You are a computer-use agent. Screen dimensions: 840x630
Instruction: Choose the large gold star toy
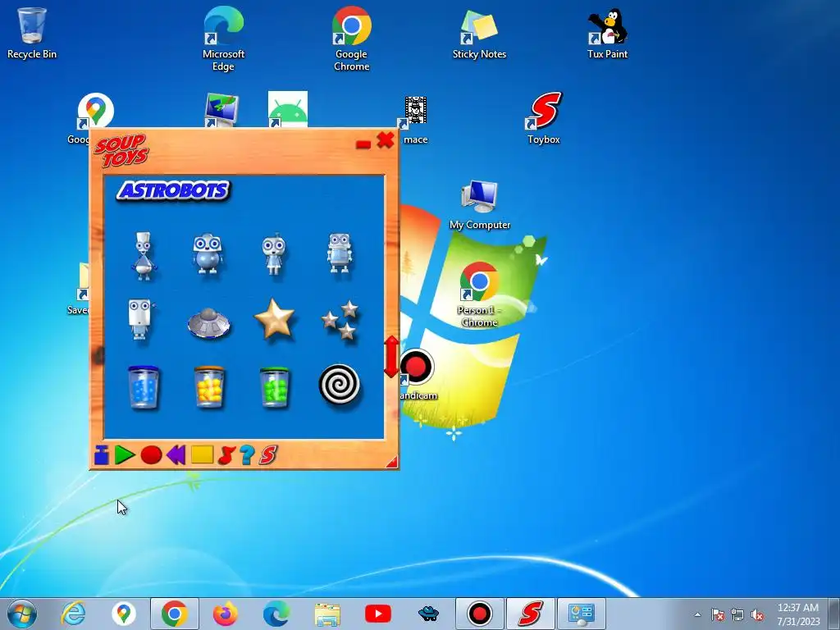(x=274, y=319)
